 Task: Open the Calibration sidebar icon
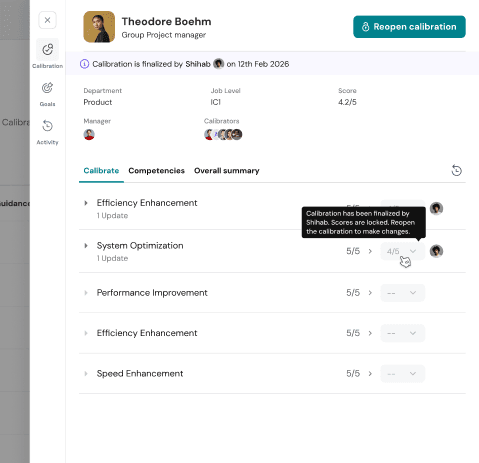(47, 50)
